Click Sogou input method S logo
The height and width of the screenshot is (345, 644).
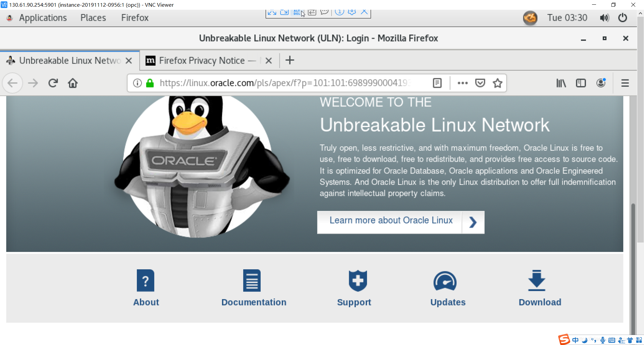click(564, 339)
